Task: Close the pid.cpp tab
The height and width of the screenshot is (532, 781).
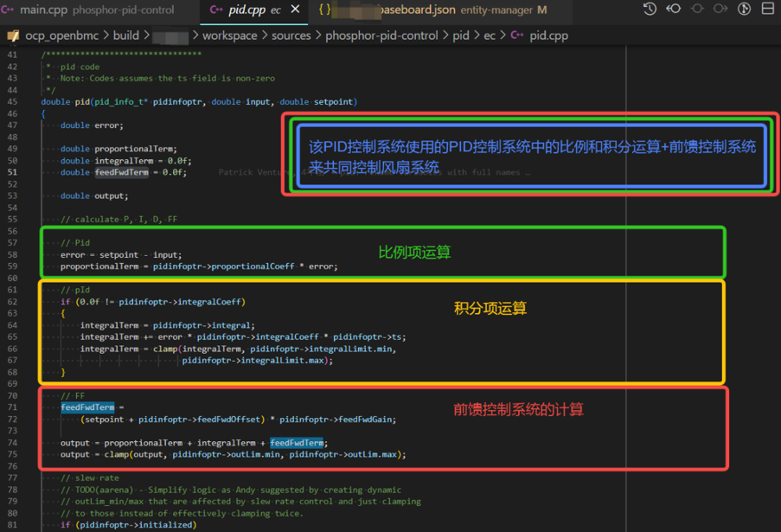Action: tap(296, 9)
